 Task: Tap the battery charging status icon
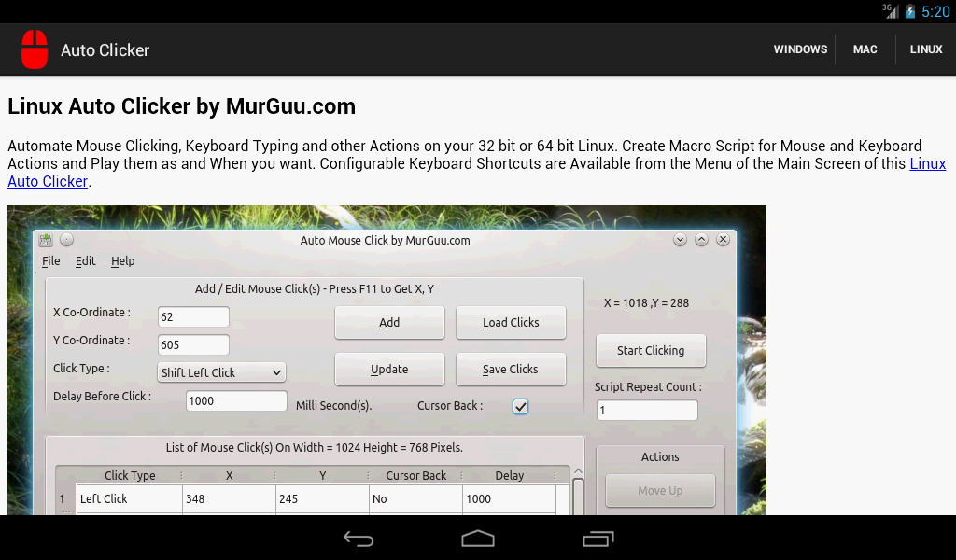910,11
